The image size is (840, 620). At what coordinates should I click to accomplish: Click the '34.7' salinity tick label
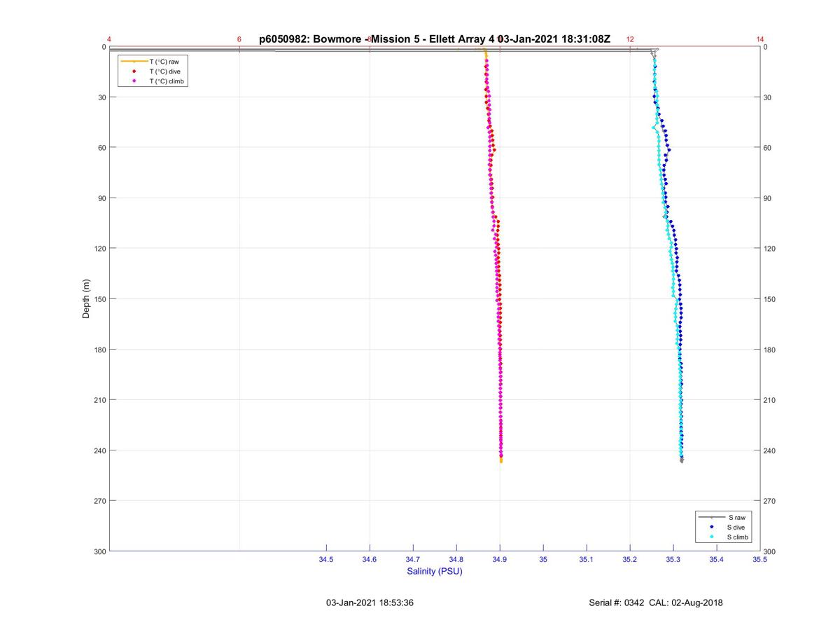click(x=413, y=559)
